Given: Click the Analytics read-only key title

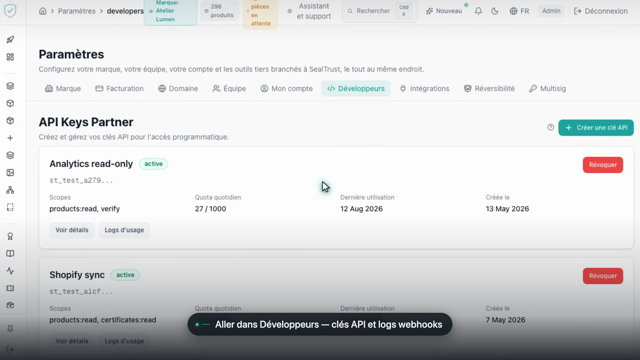Looking at the screenshot, I should coord(91,164).
